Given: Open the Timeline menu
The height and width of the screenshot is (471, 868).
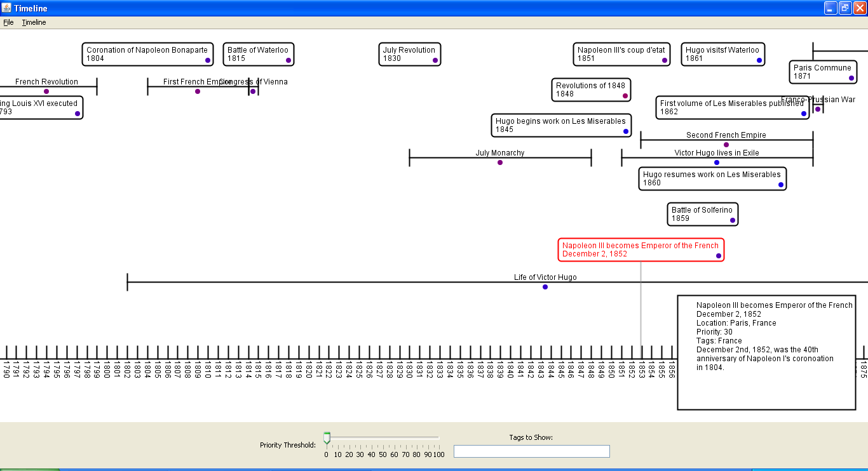Looking at the screenshot, I should coord(34,22).
